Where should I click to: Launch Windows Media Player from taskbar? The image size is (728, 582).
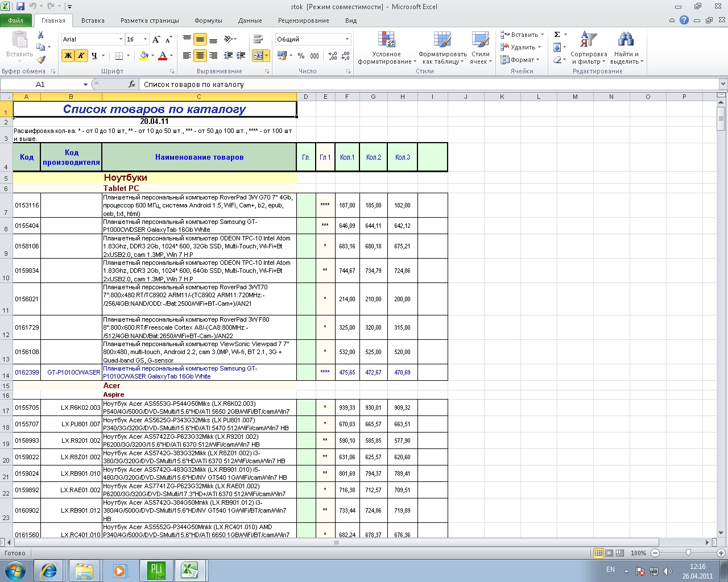(119, 570)
